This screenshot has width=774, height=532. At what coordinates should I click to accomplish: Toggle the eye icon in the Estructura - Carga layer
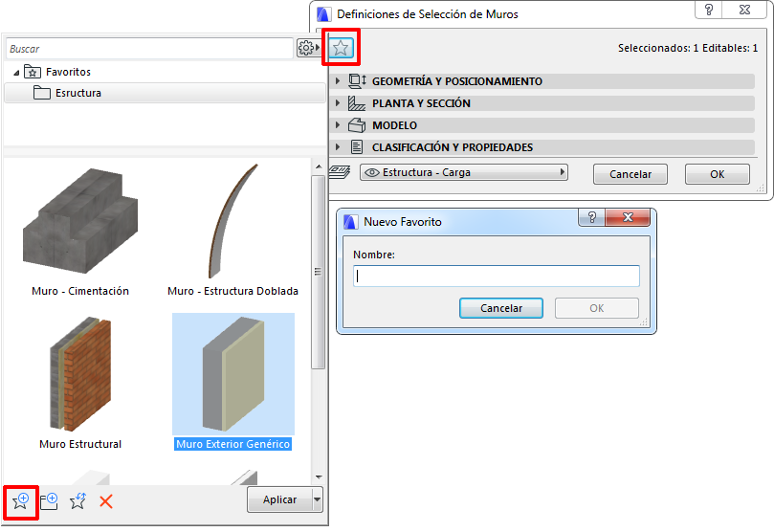(372, 173)
